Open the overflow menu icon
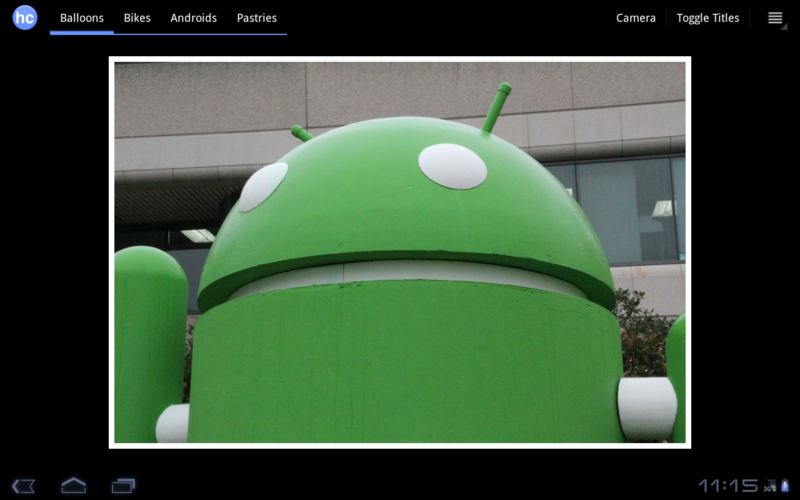 point(776,18)
